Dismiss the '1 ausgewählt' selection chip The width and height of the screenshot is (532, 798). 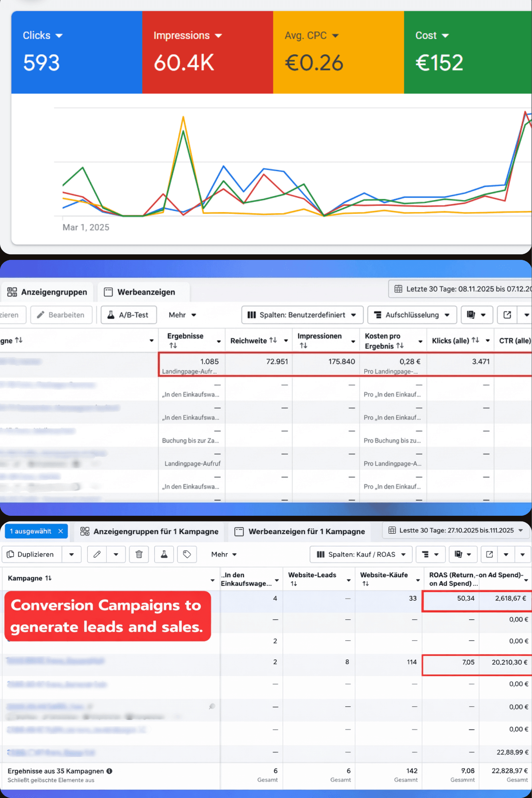[61, 531]
